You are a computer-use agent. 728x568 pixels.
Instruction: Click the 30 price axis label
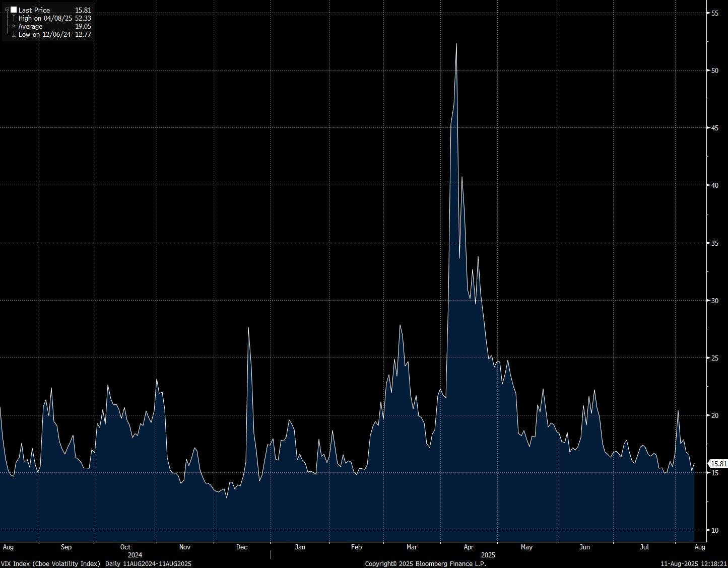[x=714, y=301]
